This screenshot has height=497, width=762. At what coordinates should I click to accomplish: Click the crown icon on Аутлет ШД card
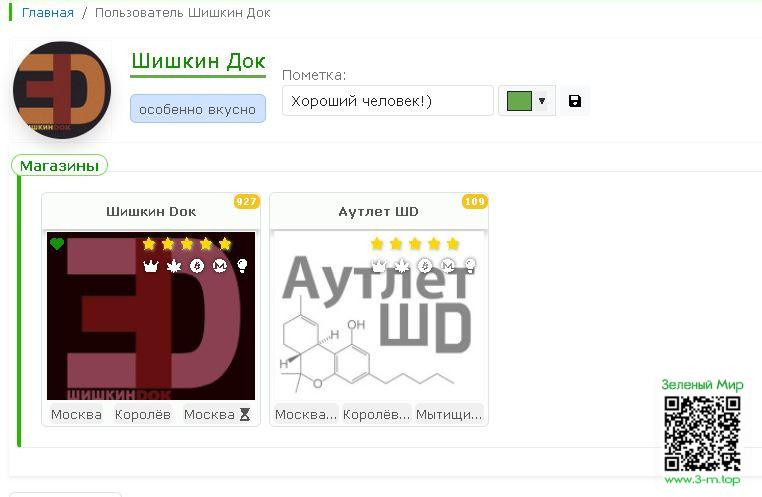coord(379,266)
